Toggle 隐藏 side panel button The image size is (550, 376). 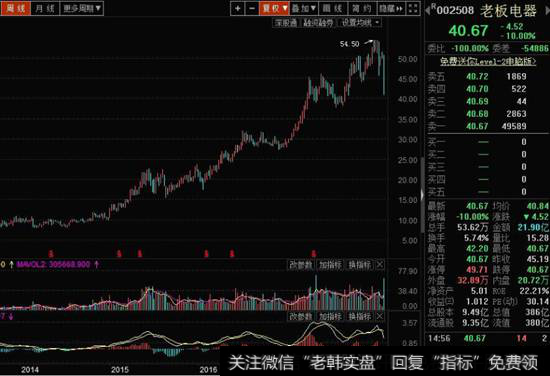coord(391,8)
